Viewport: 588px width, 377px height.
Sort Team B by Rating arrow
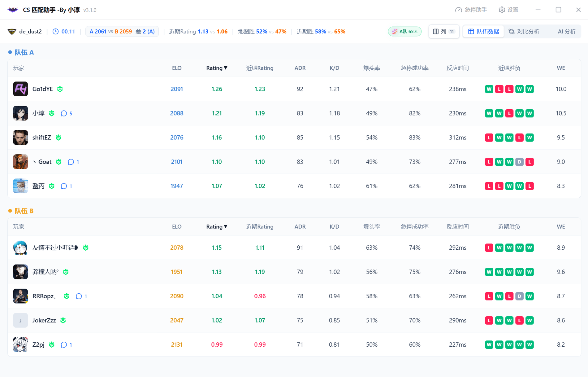[226, 227]
